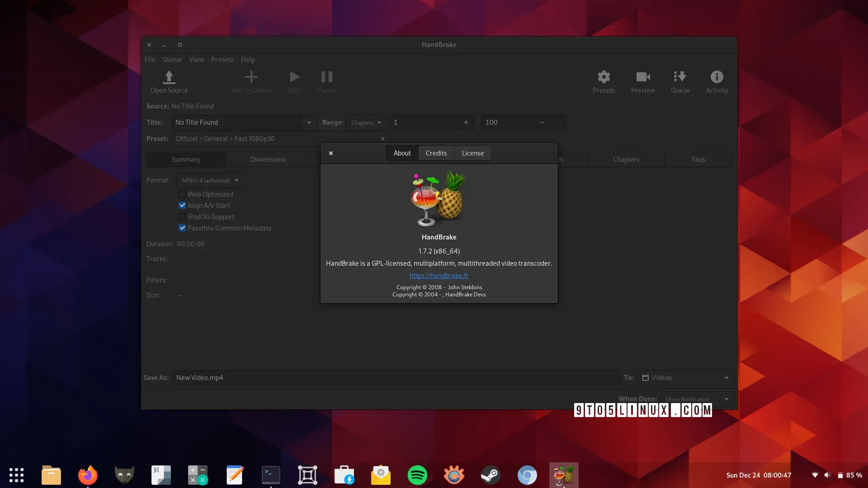Open the Calculator dock icon
Viewport: 868px width, 488px height.
[198, 475]
